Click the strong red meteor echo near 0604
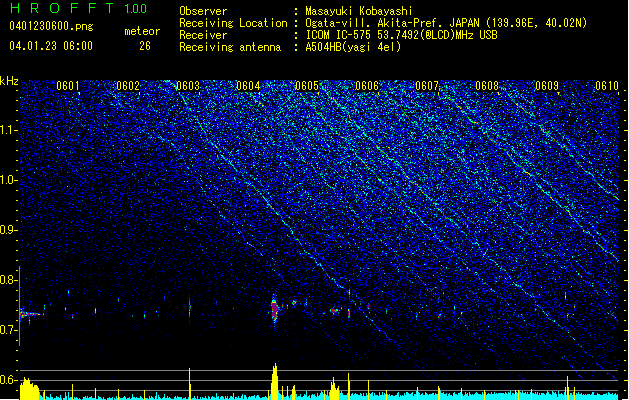629x400 pixels. point(274,309)
